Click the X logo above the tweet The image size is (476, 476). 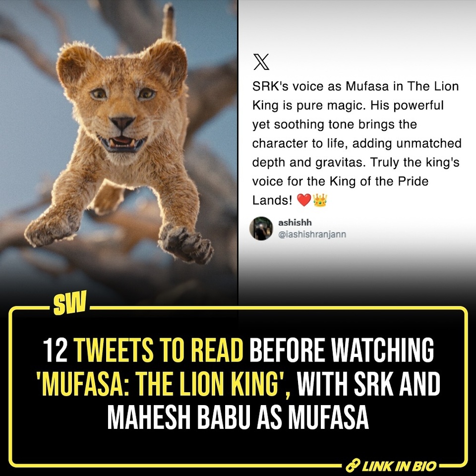[x=261, y=62]
